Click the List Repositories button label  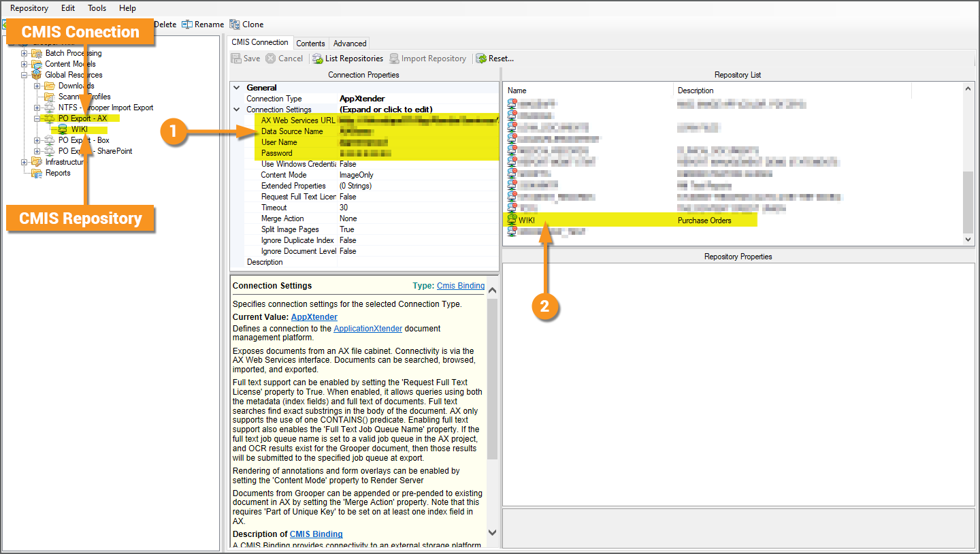354,59
